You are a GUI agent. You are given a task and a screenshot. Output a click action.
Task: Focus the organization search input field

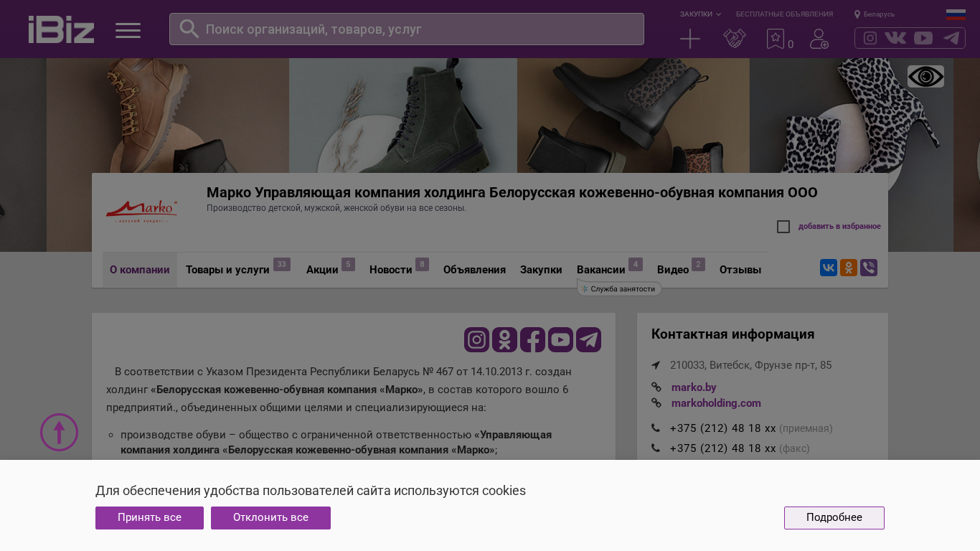point(407,29)
